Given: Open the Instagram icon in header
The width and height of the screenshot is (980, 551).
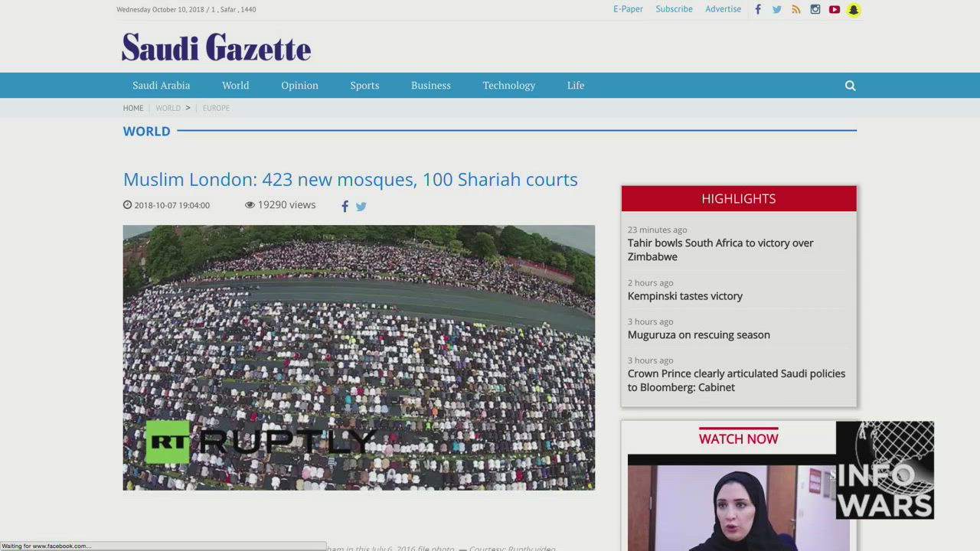Looking at the screenshot, I should pos(815,9).
